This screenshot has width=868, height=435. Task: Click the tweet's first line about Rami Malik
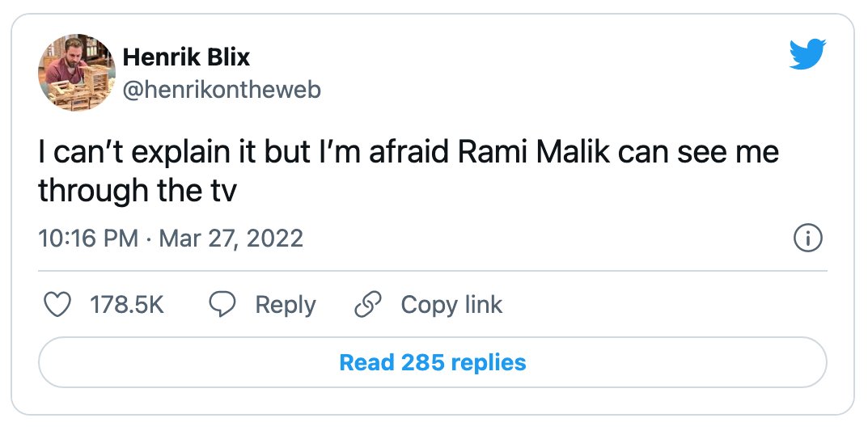click(409, 152)
